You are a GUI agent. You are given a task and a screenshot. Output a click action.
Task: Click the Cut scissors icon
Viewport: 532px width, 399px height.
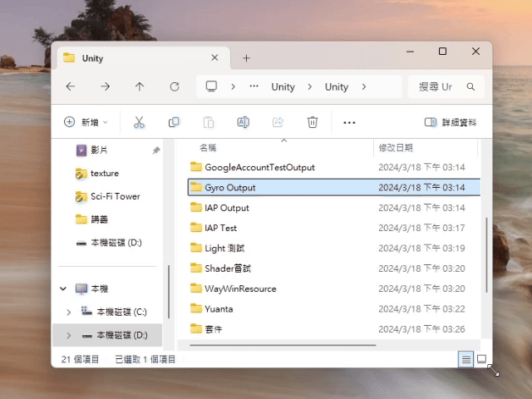coord(139,122)
